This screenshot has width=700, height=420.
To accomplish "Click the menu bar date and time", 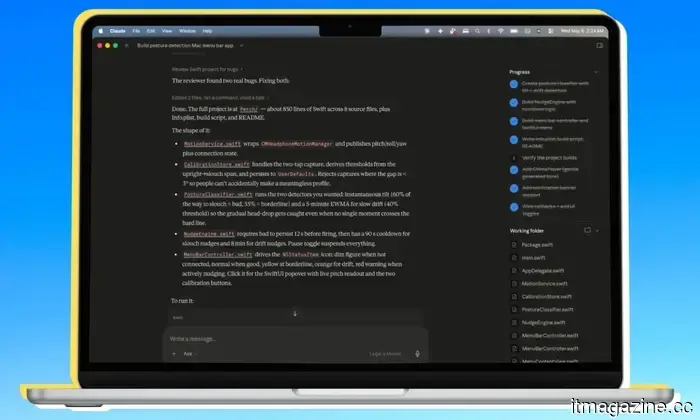I will (x=582, y=31).
